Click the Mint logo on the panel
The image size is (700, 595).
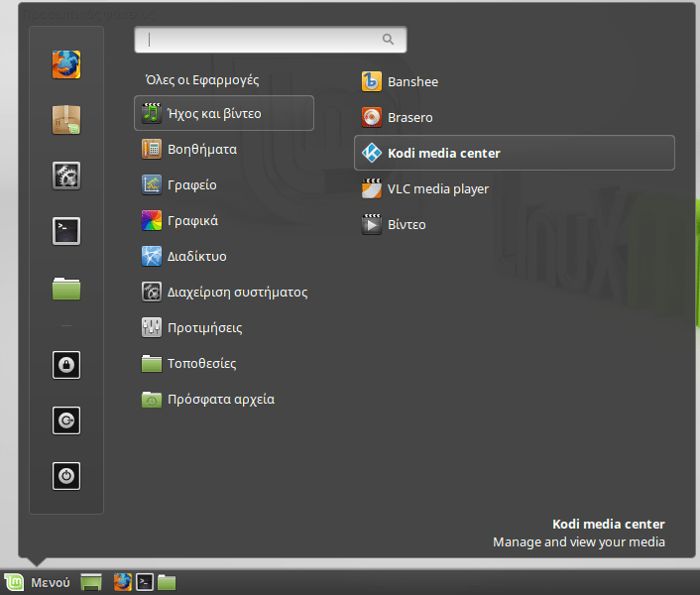click(14, 582)
